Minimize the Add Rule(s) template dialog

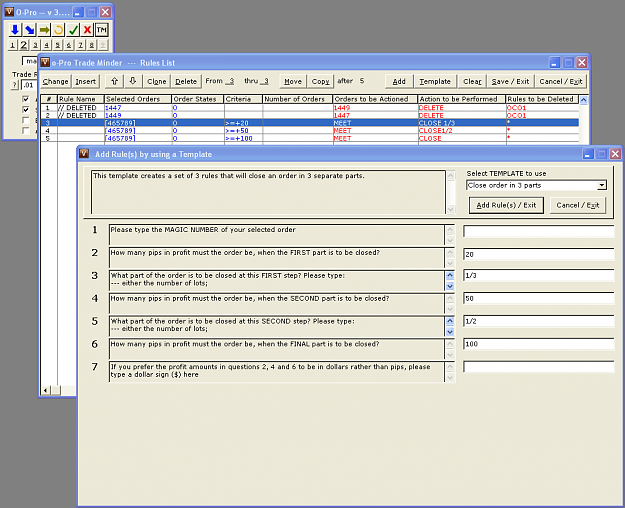click(588, 154)
